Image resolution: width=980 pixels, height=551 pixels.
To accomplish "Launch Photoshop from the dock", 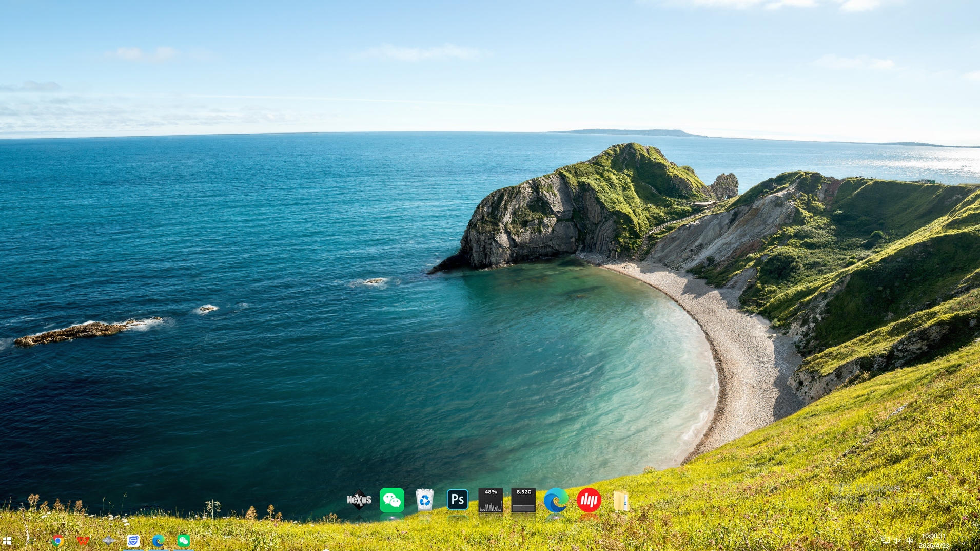I will tap(457, 500).
